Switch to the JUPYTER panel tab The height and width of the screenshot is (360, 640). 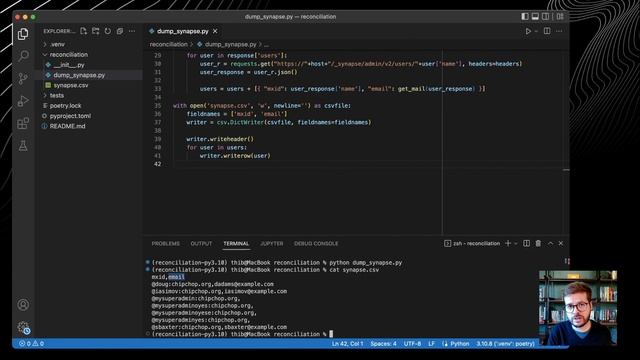272,243
